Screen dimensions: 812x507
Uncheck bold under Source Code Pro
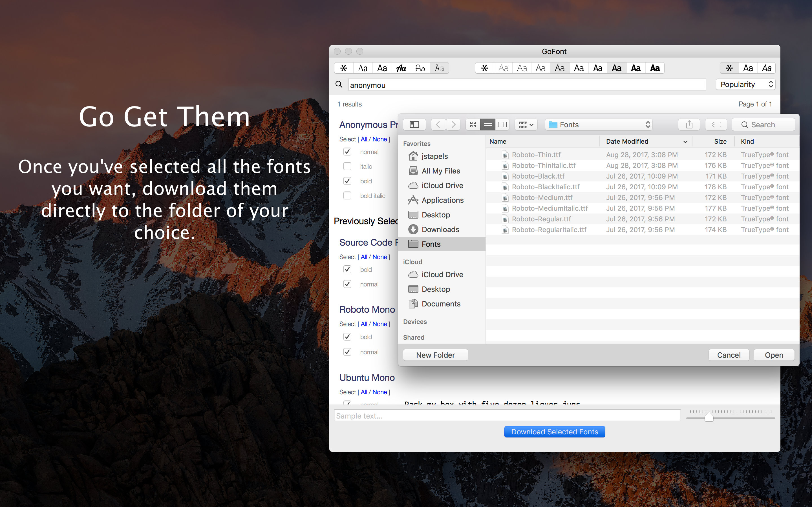click(x=347, y=270)
